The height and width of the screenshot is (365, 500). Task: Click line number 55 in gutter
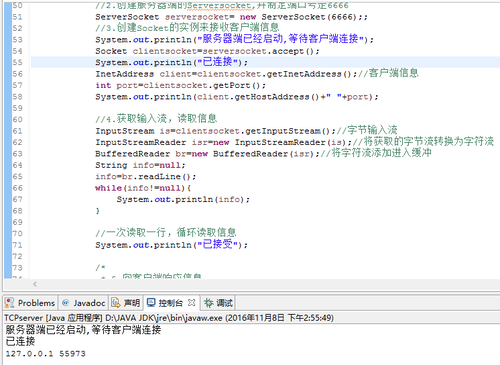tap(17, 62)
